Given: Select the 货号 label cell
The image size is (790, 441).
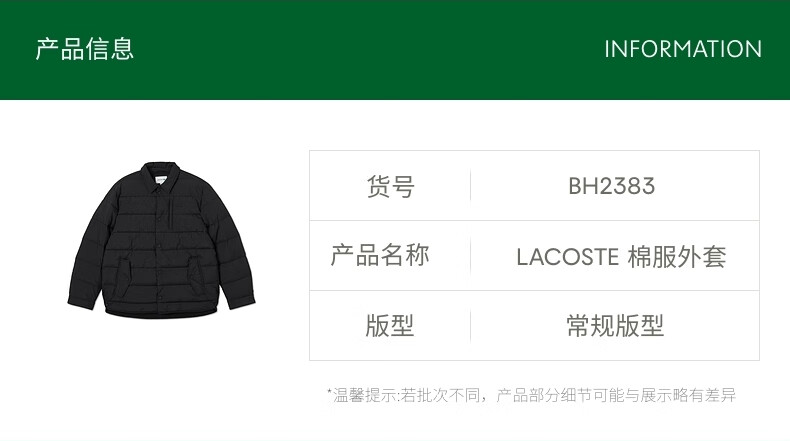Looking at the screenshot, I should [x=390, y=186].
